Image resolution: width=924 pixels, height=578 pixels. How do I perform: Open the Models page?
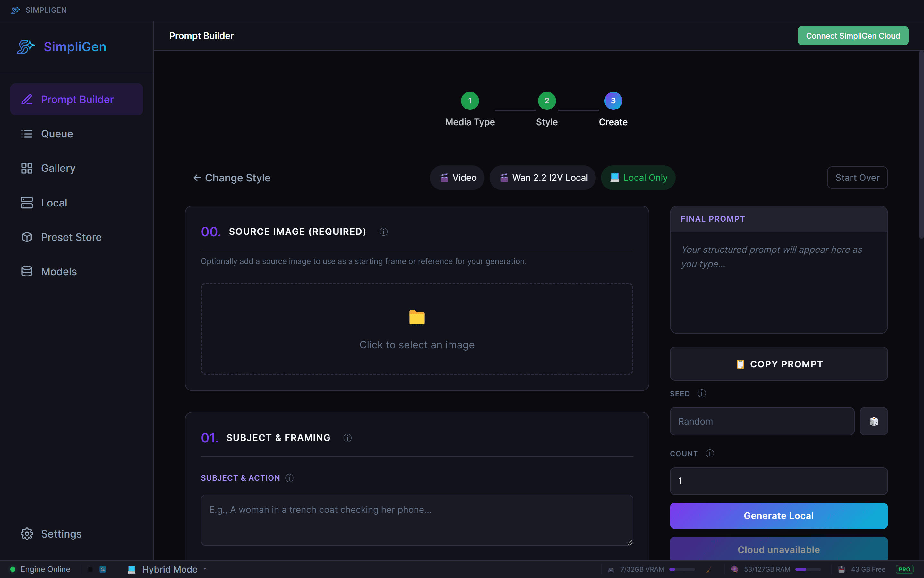76,271
